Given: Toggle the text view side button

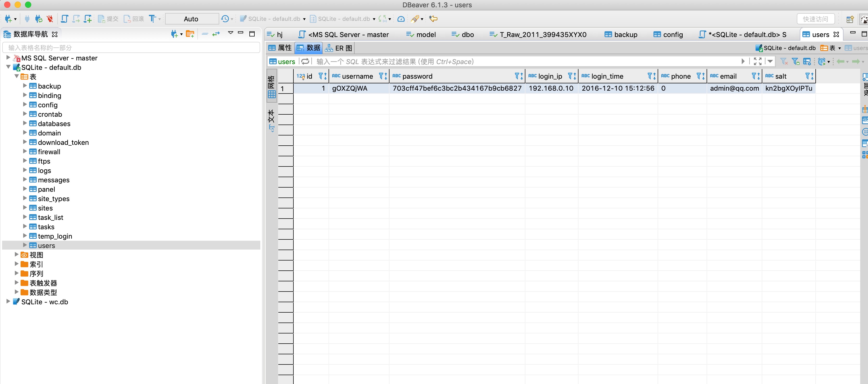Looking at the screenshot, I should pos(272,120).
